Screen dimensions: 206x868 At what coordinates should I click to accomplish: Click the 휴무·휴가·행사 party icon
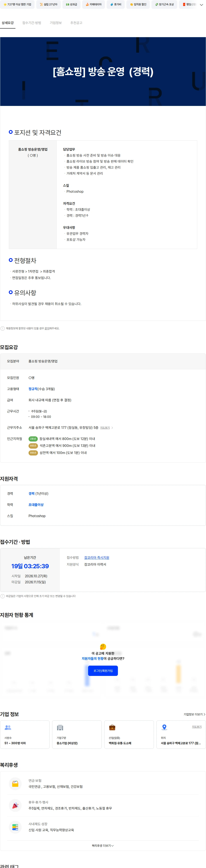[x=15, y=805]
